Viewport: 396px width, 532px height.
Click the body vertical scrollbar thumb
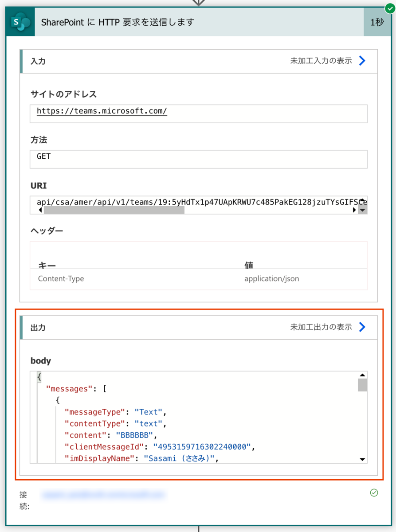(x=362, y=385)
